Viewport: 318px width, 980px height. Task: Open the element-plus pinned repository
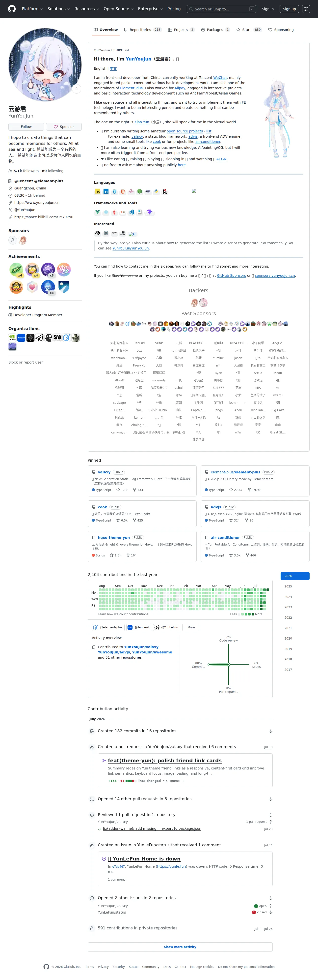click(x=236, y=472)
